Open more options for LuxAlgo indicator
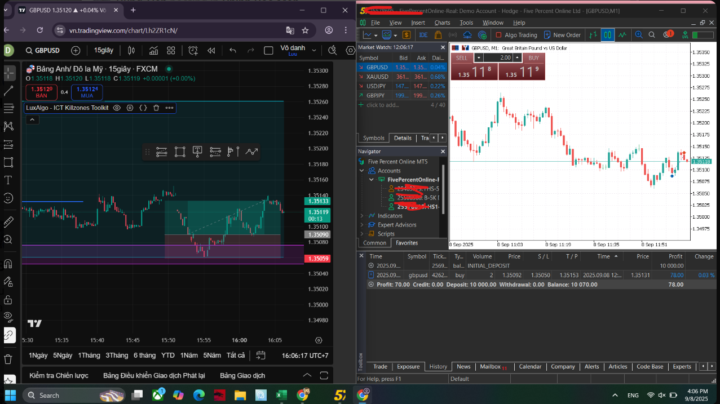Screen dimensions: 720x404 point(169,108)
